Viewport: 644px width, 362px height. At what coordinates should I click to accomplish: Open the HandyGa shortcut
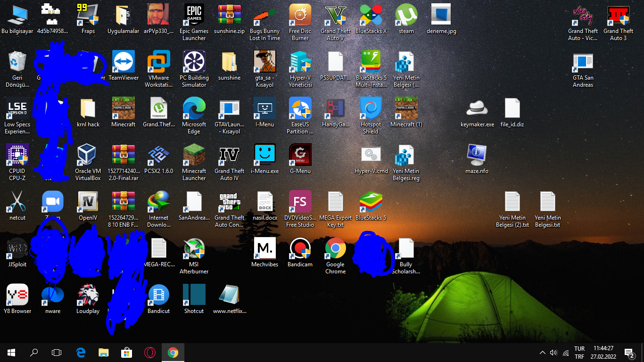coord(336,113)
